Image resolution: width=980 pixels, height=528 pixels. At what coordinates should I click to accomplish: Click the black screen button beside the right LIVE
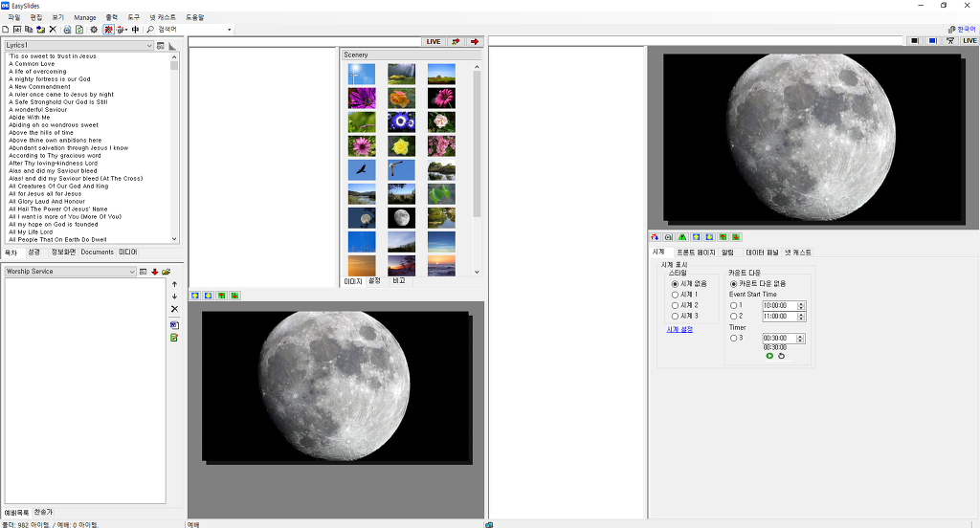tap(915, 41)
